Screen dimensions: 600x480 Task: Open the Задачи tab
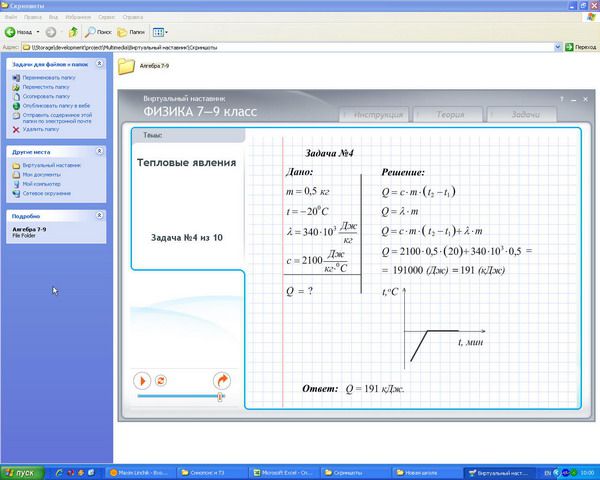(524, 115)
